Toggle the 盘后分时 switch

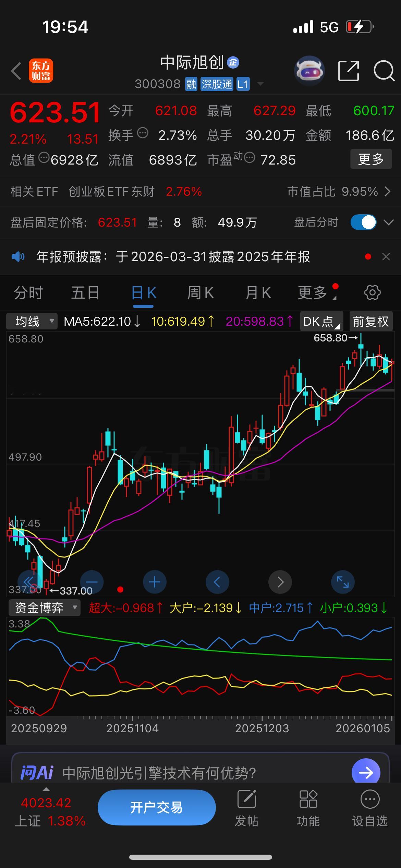pos(363,222)
